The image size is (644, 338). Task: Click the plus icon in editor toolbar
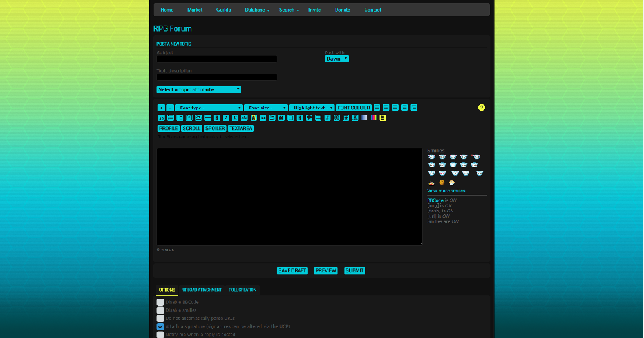pyautogui.click(x=161, y=108)
